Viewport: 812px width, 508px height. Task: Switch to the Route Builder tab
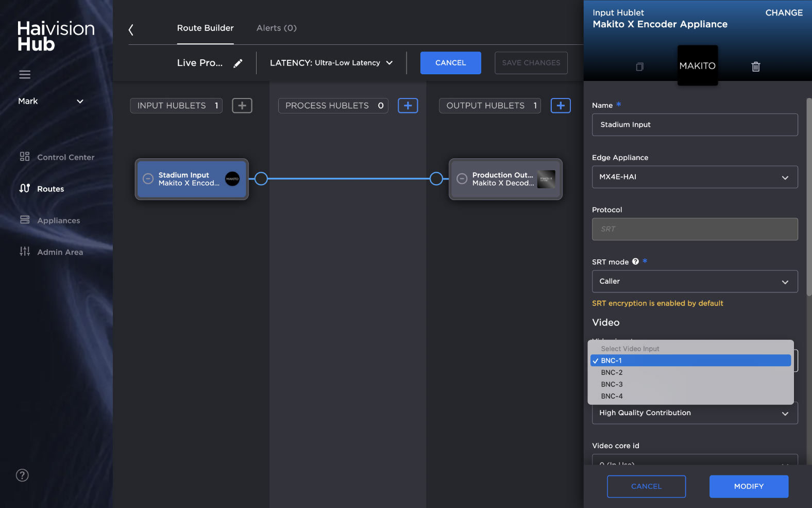(206, 28)
